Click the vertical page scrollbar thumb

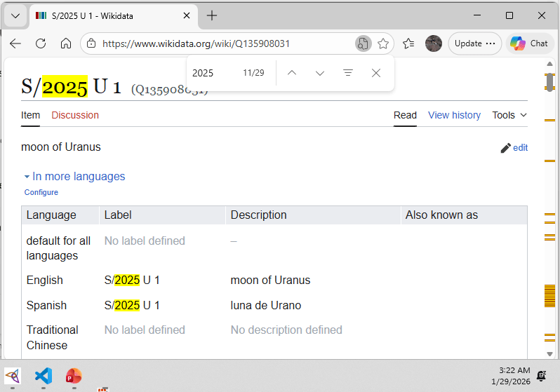(x=550, y=81)
